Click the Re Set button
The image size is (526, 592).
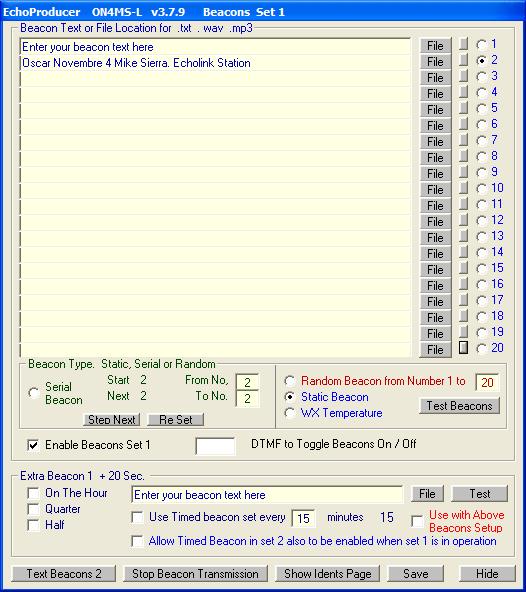pos(176,419)
